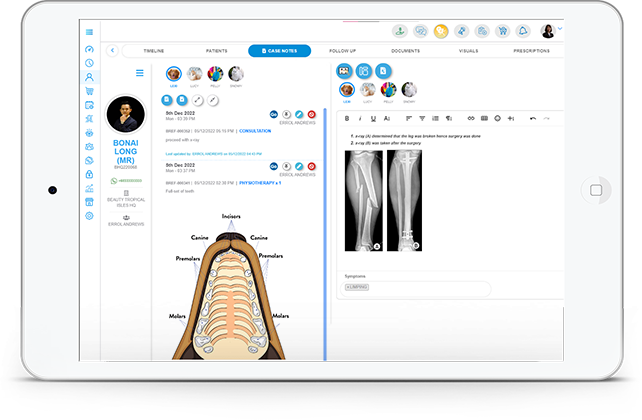Toggle bold formatting in the editor
The height and width of the screenshot is (420, 642).
tap(347, 118)
